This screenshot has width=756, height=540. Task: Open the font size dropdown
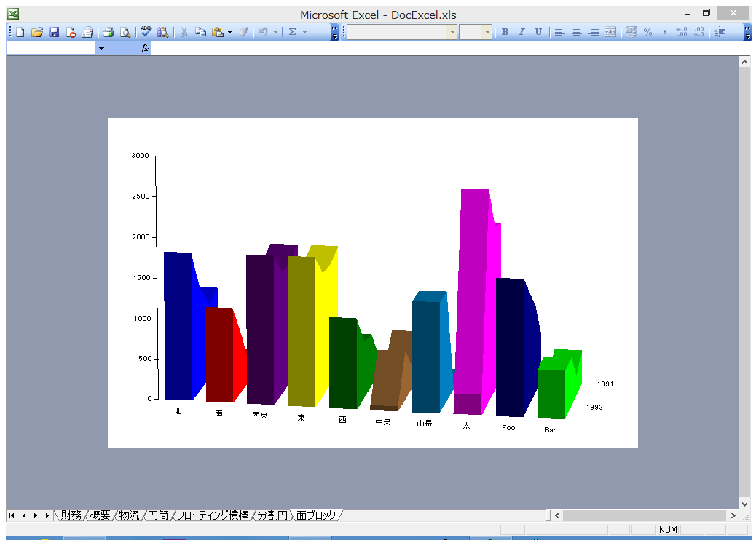pos(487,32)
